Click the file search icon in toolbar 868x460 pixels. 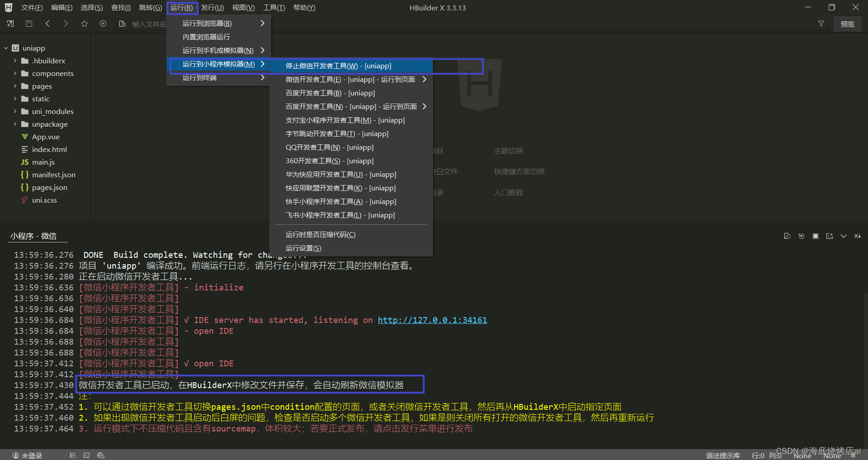click(x=122, y=24)
